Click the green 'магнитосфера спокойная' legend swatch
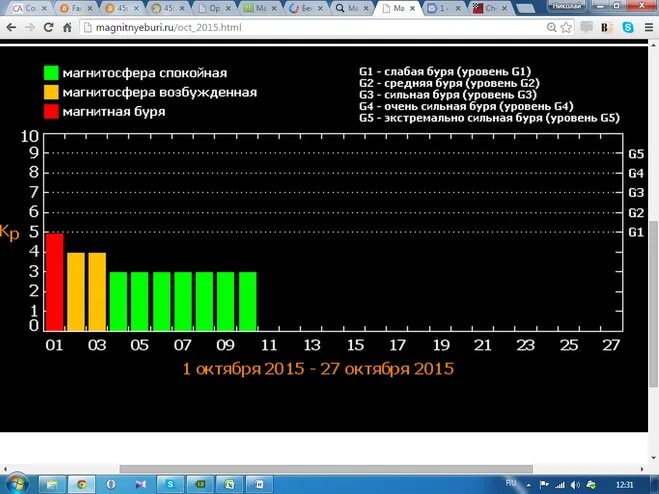This screenshot has width=659, height=494. tap(51, 73)
